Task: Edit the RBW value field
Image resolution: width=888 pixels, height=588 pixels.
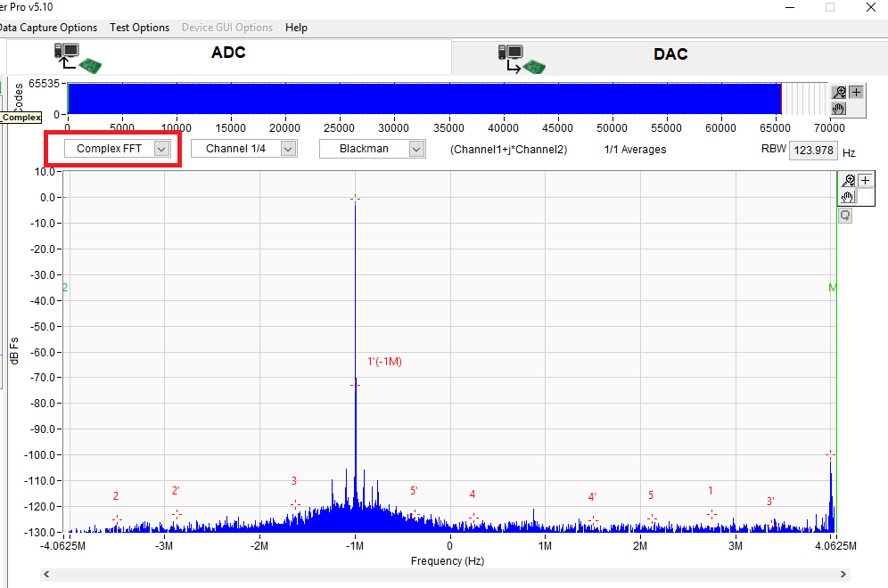Action: click(x=813, y=150)
